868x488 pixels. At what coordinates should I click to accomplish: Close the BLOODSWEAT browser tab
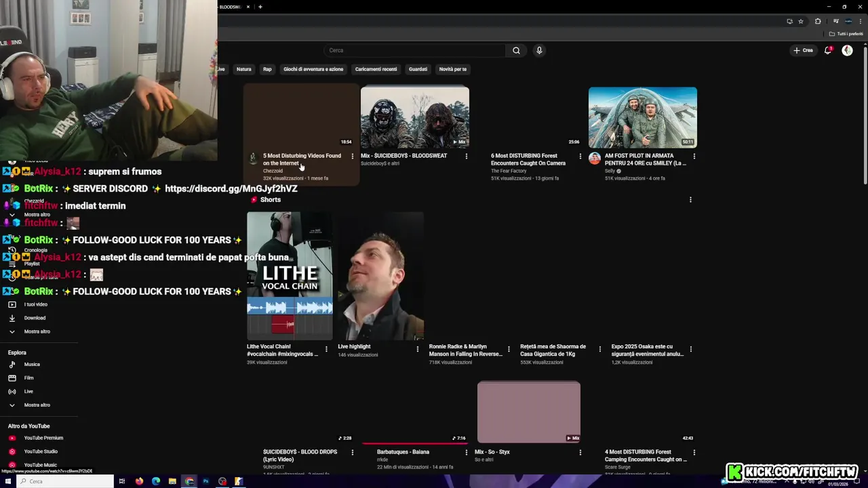coord(248,7)
